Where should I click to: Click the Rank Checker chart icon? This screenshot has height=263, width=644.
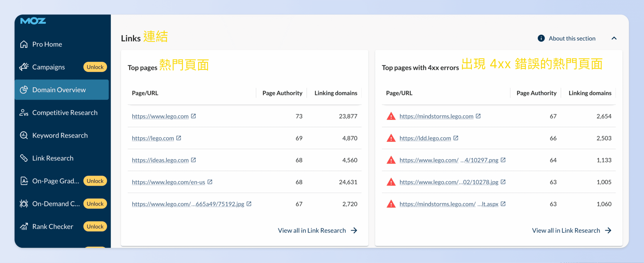click(x=24, y=226)
